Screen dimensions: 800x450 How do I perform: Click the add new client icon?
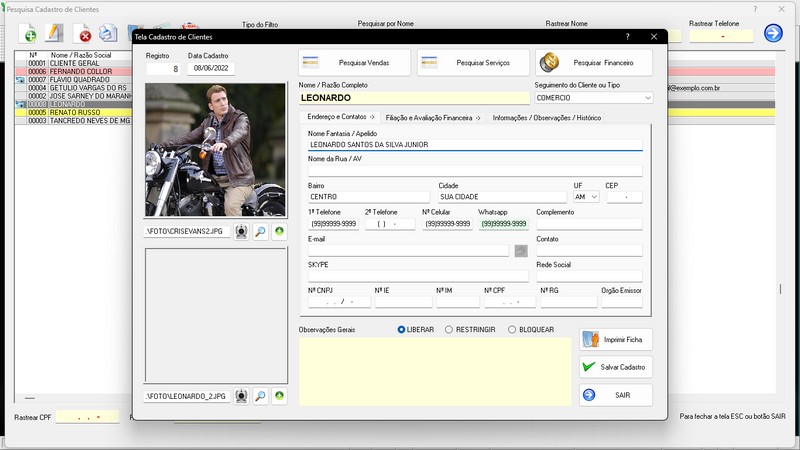[30, 35]
